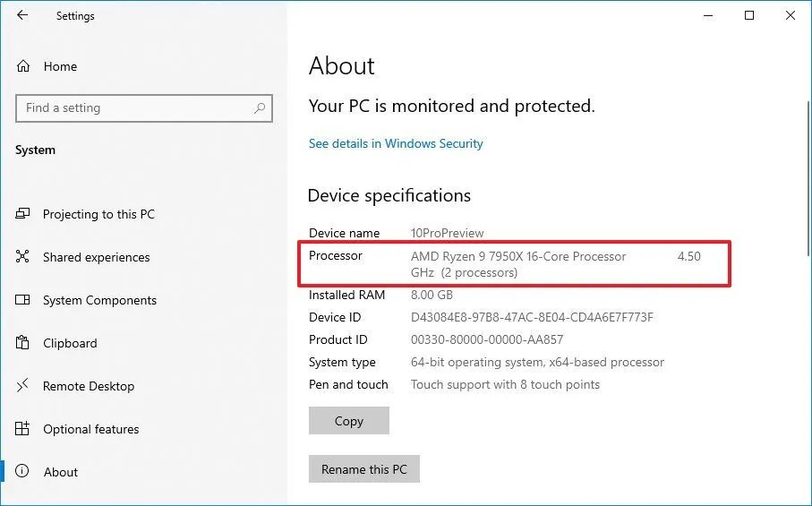
Task: Click the Copy button
Action: click(349, 421)
